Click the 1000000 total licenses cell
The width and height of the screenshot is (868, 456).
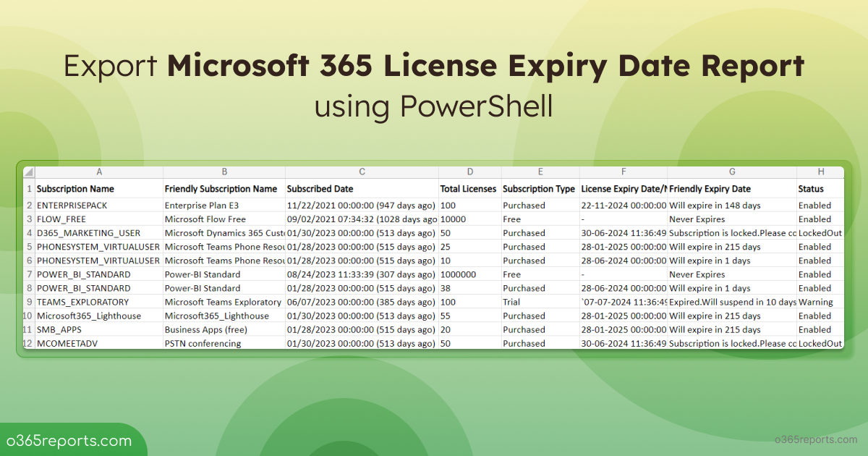[x=457, y=274]
